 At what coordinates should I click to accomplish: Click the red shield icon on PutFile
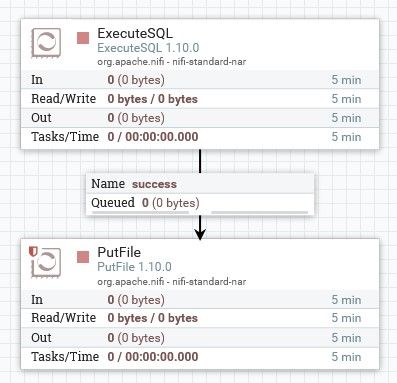33,252
